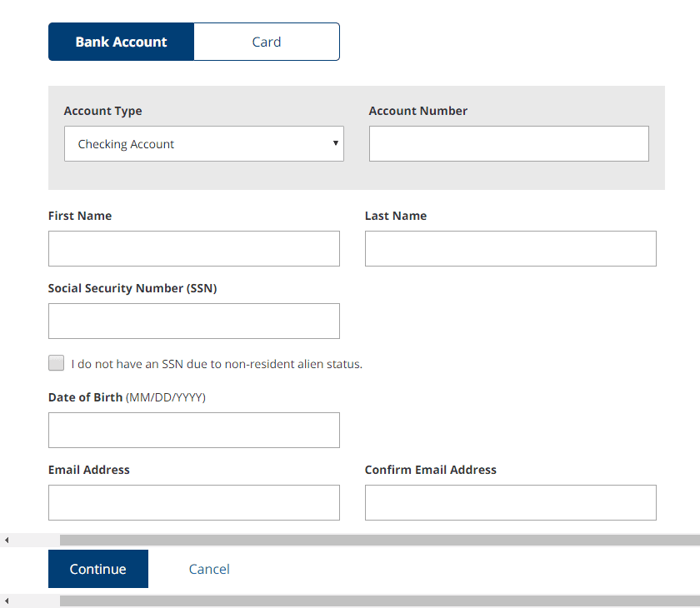Open the Account Type dropdown

pyautogui.click(x=204, y=143)
